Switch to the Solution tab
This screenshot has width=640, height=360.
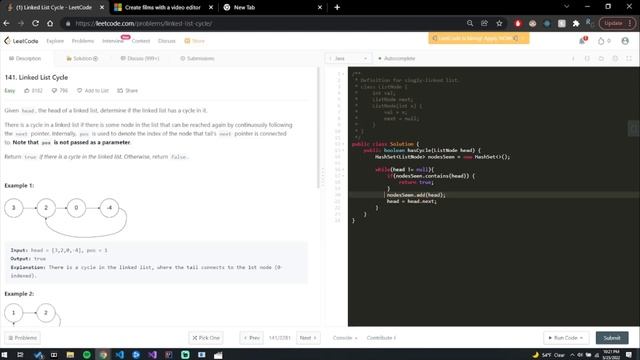pyautogui.click(x=82, y=58)
